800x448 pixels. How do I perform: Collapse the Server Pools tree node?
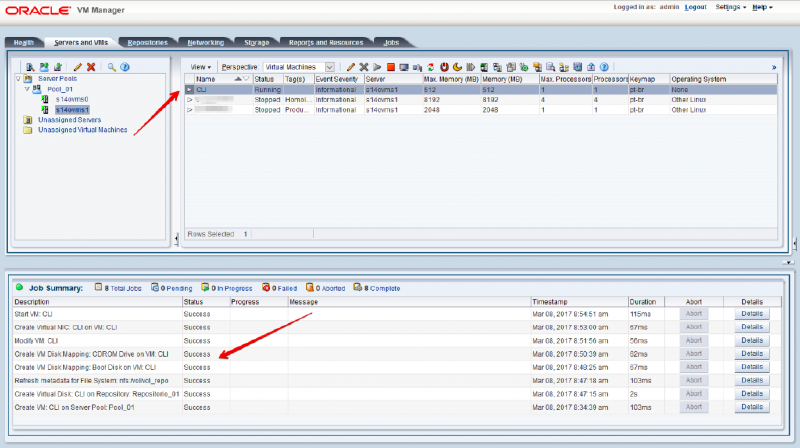pyautogui.click(x=18, y=78)
